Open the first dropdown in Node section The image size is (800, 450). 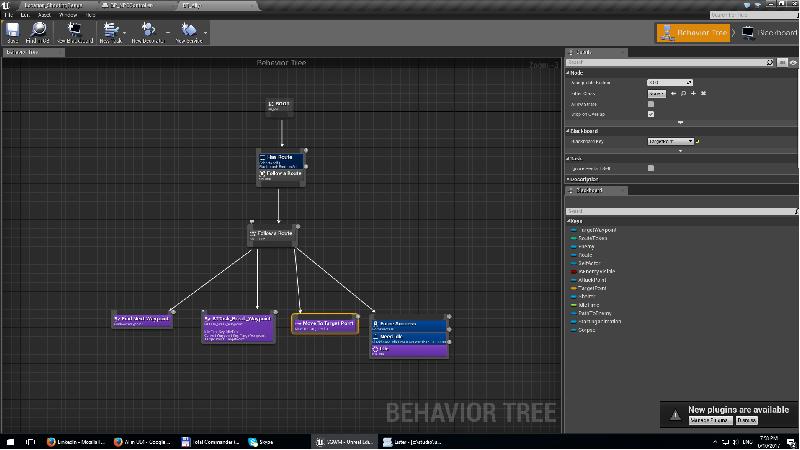[x=669, y=83]
